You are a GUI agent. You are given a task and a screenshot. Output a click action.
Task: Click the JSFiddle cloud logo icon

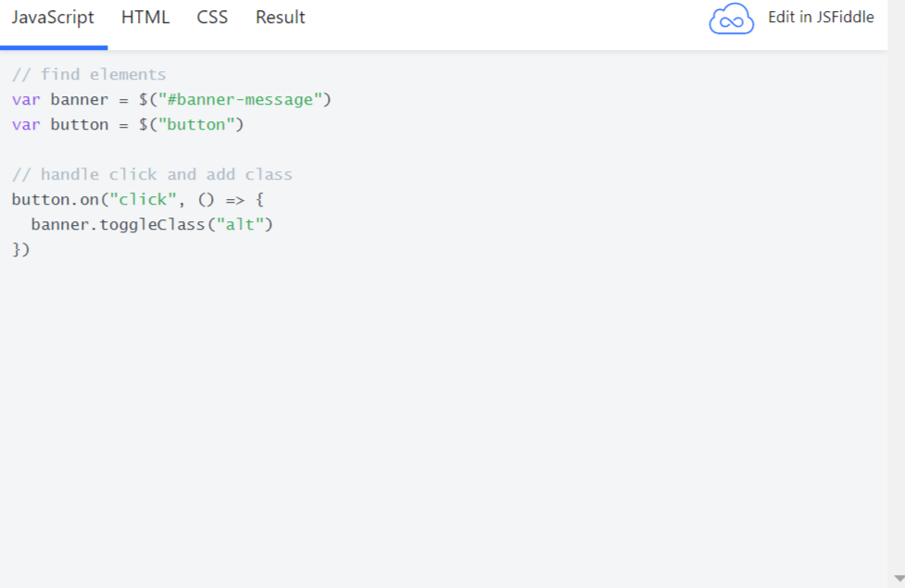coord(731,19)
